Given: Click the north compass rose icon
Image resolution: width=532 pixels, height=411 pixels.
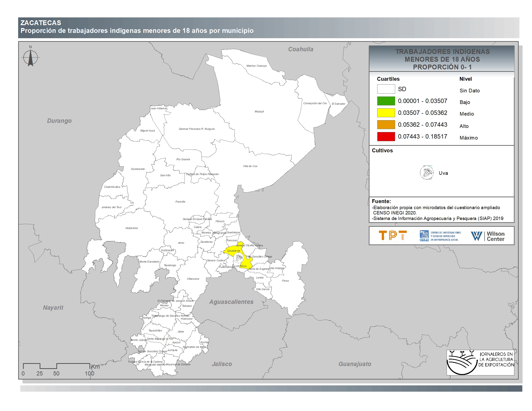Looking at the screenshot, I should 30,58.
